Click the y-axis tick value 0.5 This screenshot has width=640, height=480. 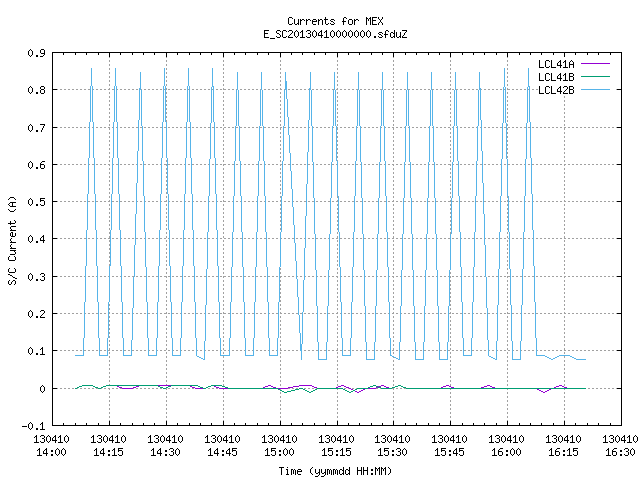point(36,202)
